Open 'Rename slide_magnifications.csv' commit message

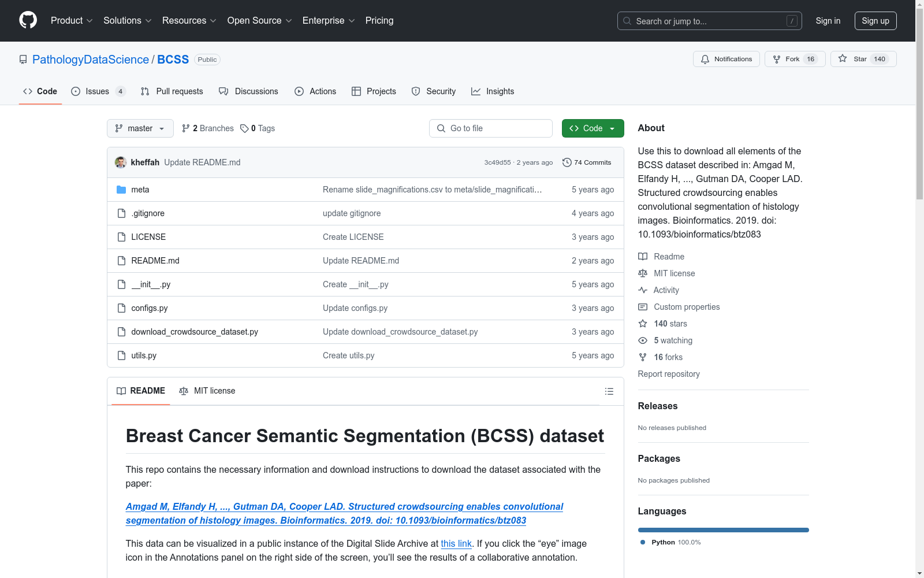click(x=433, y=190)
